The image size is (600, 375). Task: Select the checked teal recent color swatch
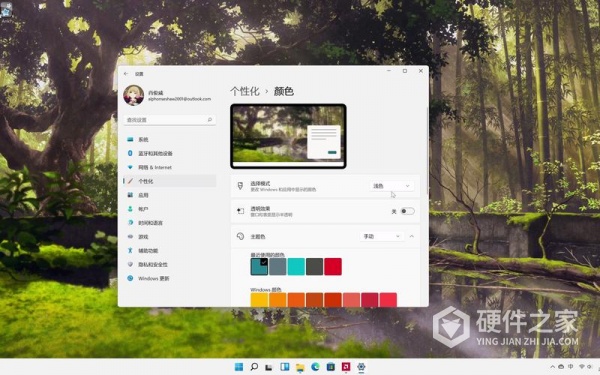[x=259, y=266]
